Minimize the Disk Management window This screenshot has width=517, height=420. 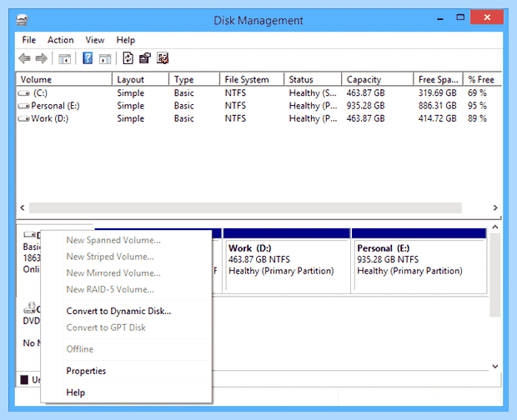(439, 17)
